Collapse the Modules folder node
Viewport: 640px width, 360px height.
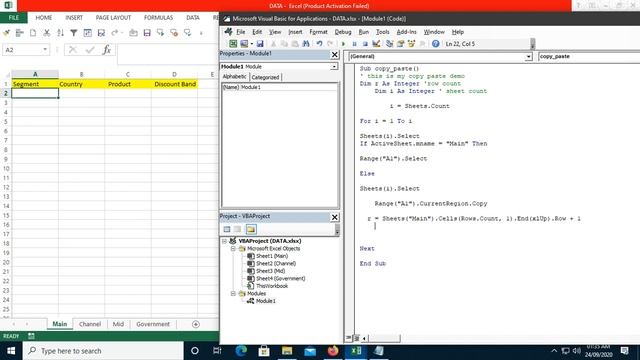pos(233,294)
